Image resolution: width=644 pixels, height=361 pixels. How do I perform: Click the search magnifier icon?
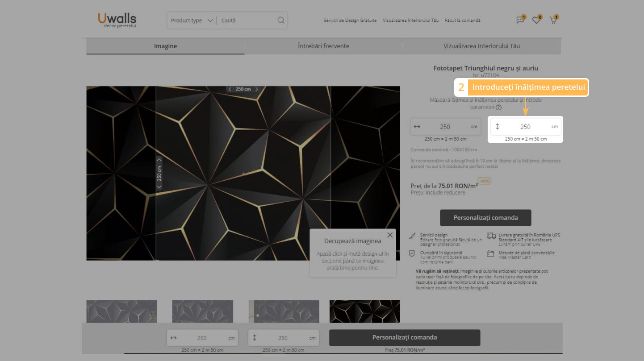point(280,20)
